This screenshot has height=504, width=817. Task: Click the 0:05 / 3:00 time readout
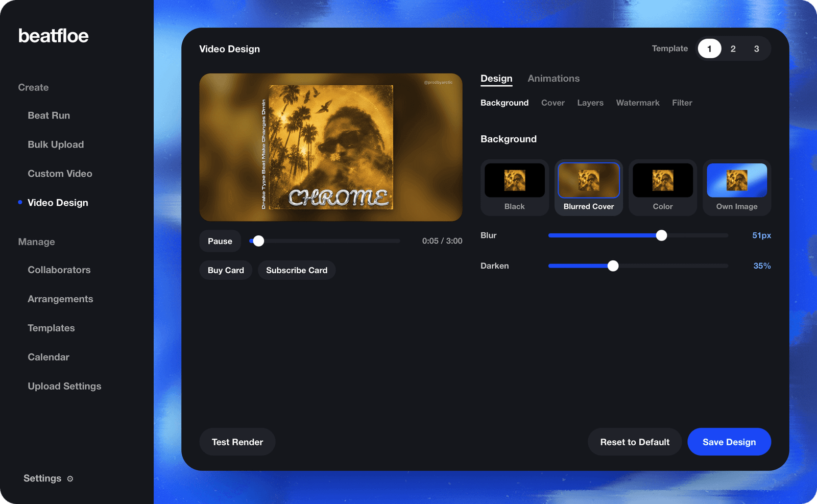(x=442, y=241)
